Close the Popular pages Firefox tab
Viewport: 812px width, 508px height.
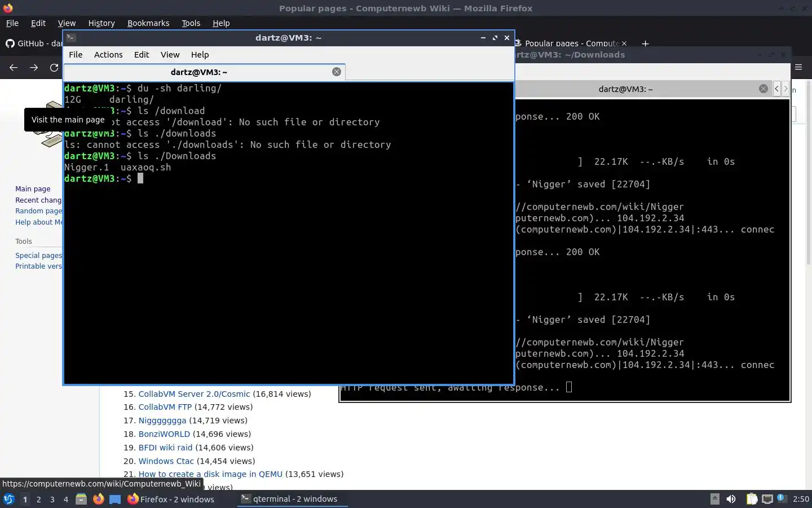coord(624,43)
